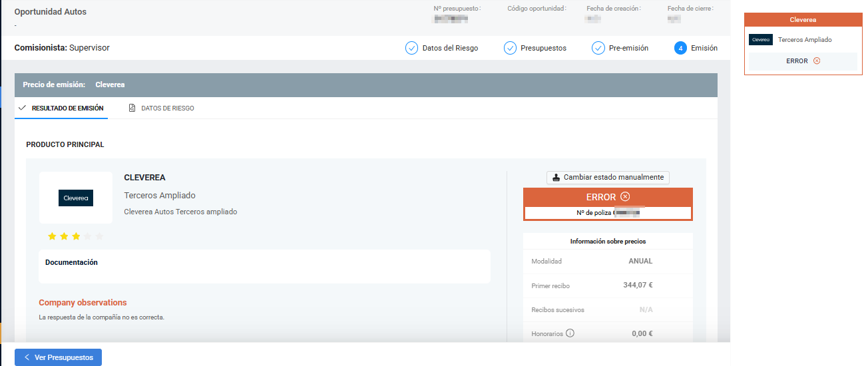Click Oportunidad Autos page title
Image resolution: width=868 pixels, height=366 pixels.
click(50, 12)
